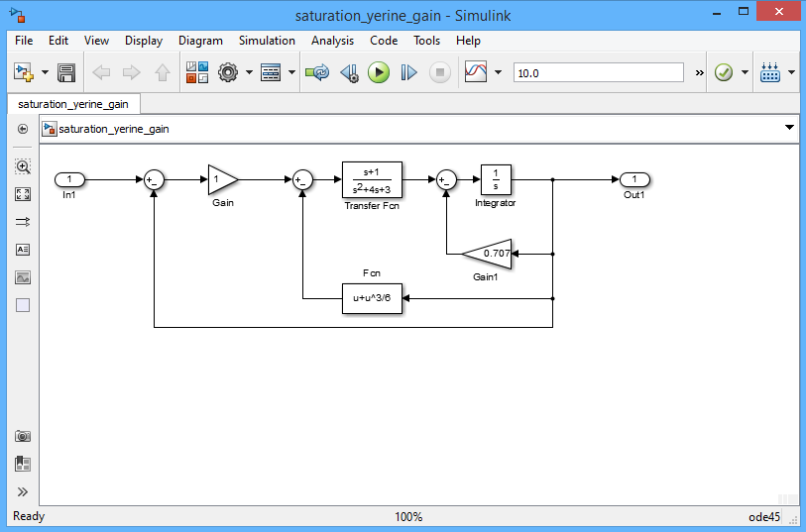Open the Edit menu

58,41
